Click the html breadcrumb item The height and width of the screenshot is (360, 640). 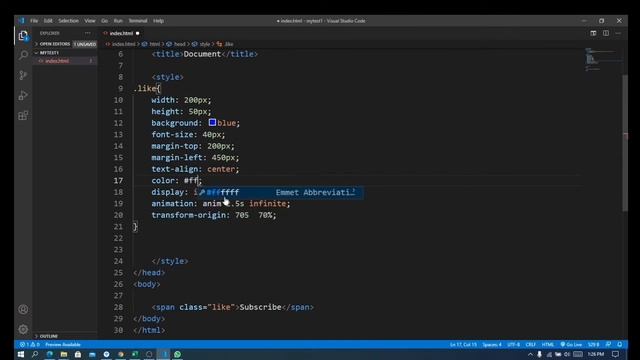[x=154, y=44]
